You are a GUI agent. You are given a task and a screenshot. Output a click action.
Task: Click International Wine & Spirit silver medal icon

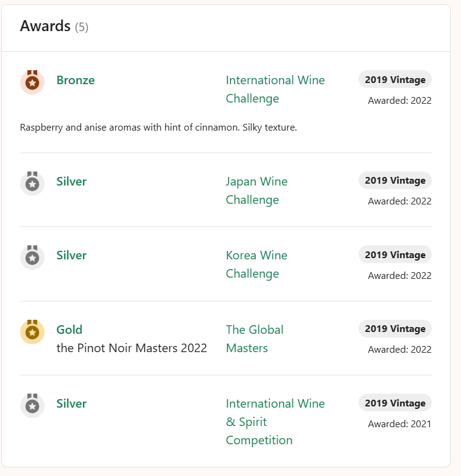tap(32, 405)
